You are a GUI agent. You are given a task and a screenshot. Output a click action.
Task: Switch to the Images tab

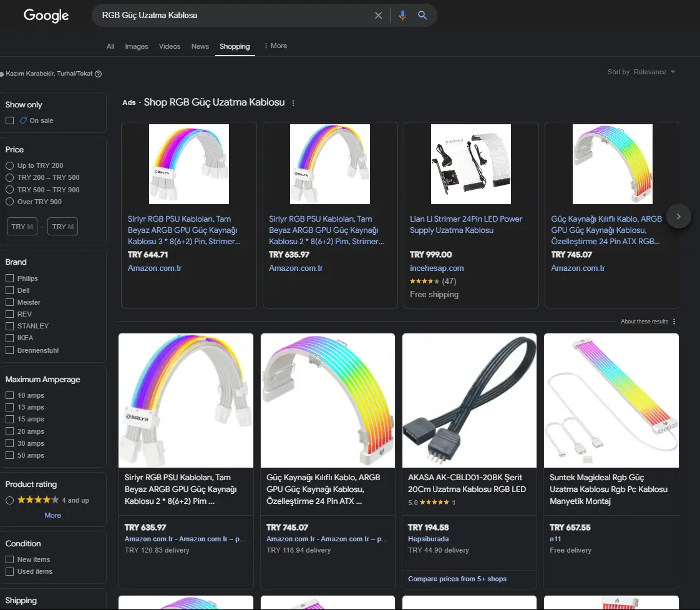tap(137, 46)
